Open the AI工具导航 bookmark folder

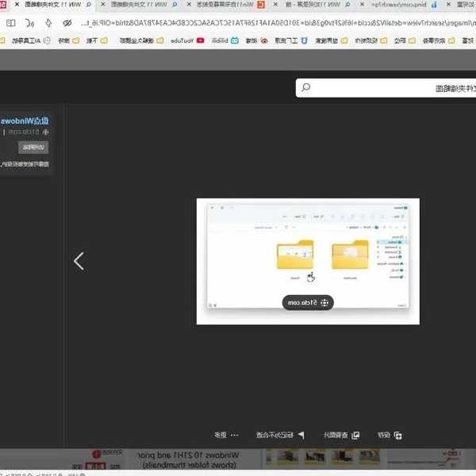tap(25, 40)
